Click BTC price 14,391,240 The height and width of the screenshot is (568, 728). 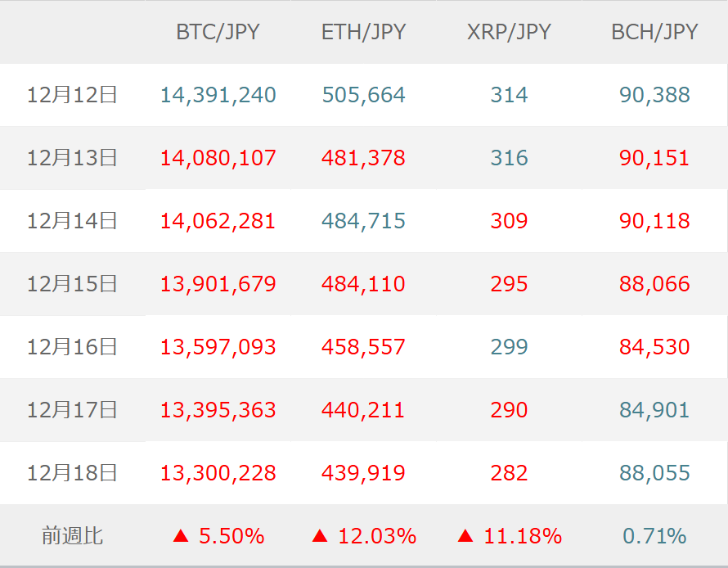pyautogui.click(x=218, y=95)
